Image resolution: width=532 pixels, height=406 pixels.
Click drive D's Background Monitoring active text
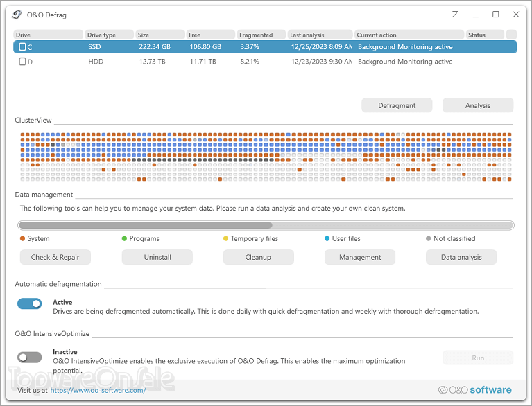[405, 62]
